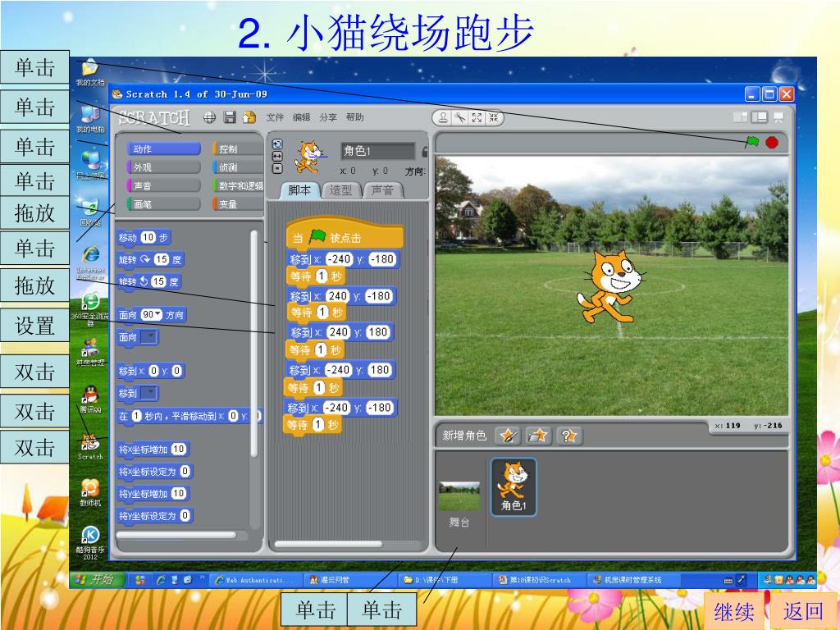Set rotation style to can rotate
The height and width of the screenshot is (630, 840).
coord(277,144)
